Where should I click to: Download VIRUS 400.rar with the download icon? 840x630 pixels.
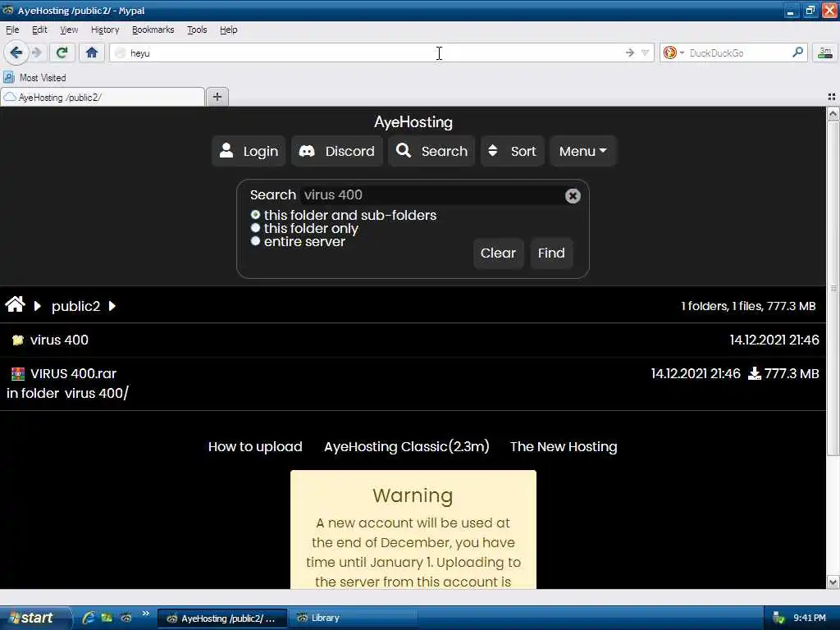(x=755, y=373)
